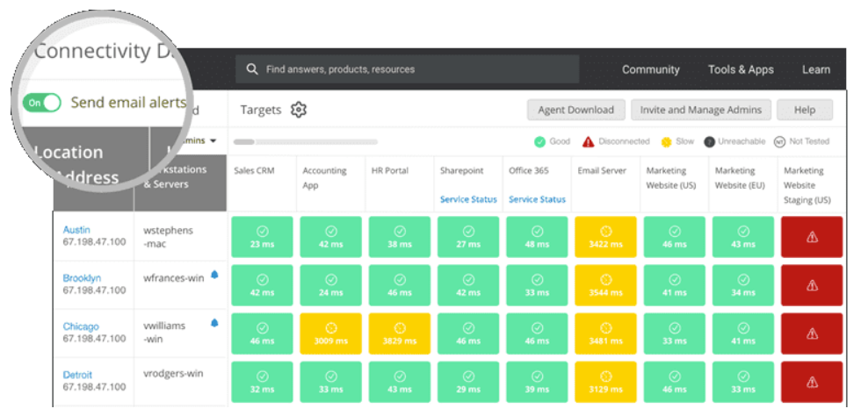The height and width of the screenshot is (416, 868).
Task: Expand the mins interval dropdown arrow
Action: [213, 141]
